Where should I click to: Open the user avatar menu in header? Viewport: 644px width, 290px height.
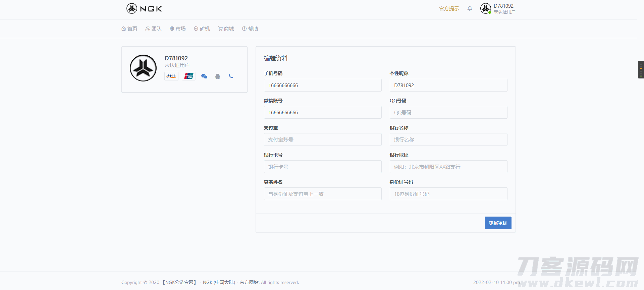[x=485, y=8]
